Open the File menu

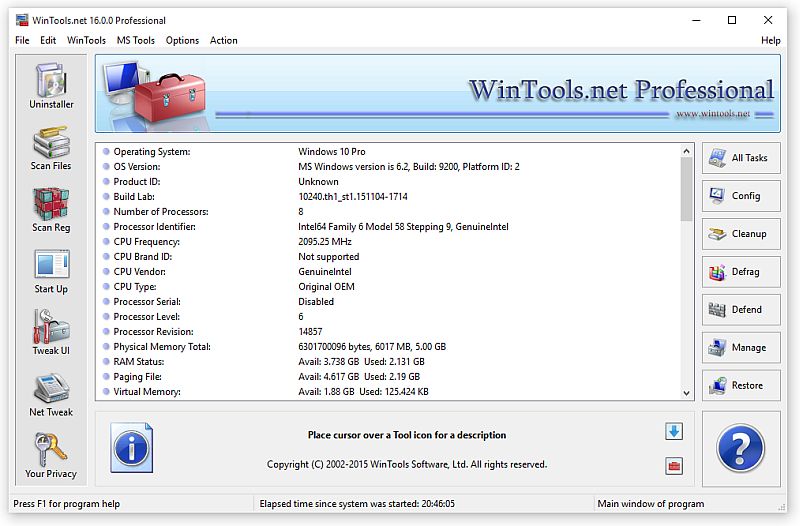coord(22,40)
